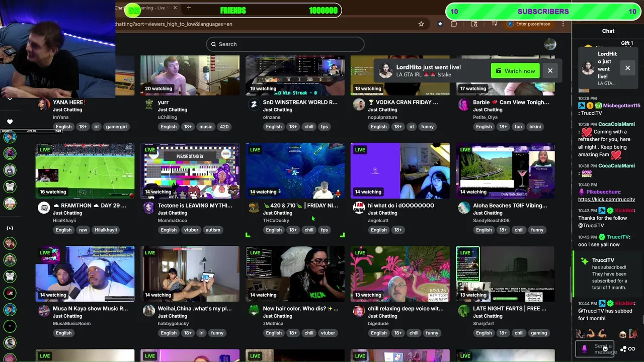Open angelcatt's channel avatar

pyautogui.click(x=359, y=208)
